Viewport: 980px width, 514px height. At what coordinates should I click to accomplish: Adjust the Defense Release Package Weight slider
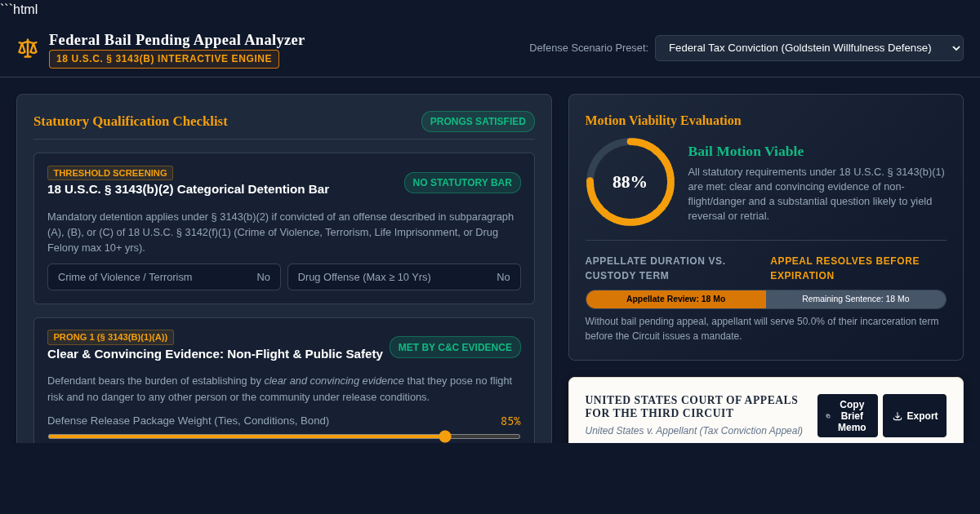tap(284, 436)
